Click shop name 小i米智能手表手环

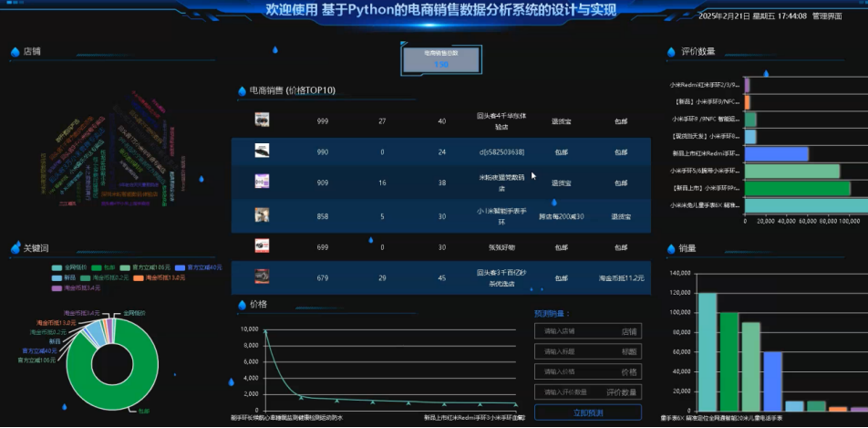501,217
